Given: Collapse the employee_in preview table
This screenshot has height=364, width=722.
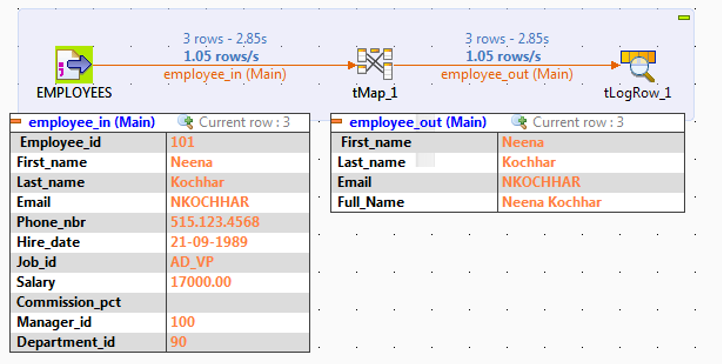Looking at the screenshot, I should coord(16,121).
